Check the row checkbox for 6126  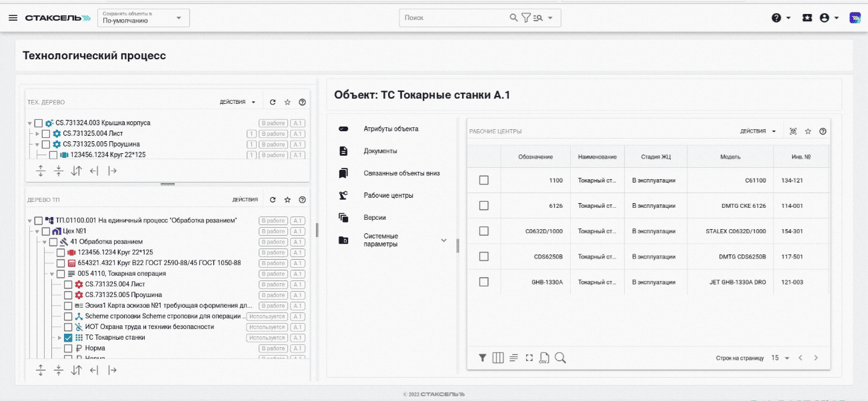coord(484,206)
